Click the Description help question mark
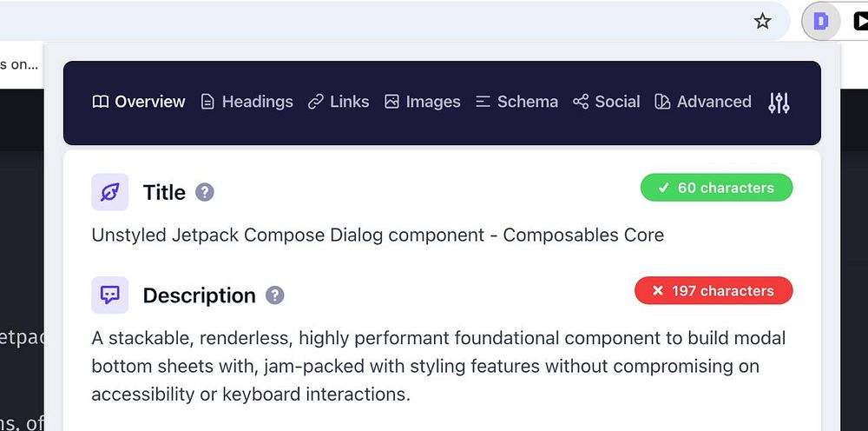868x431 pixels. point(274,295)
